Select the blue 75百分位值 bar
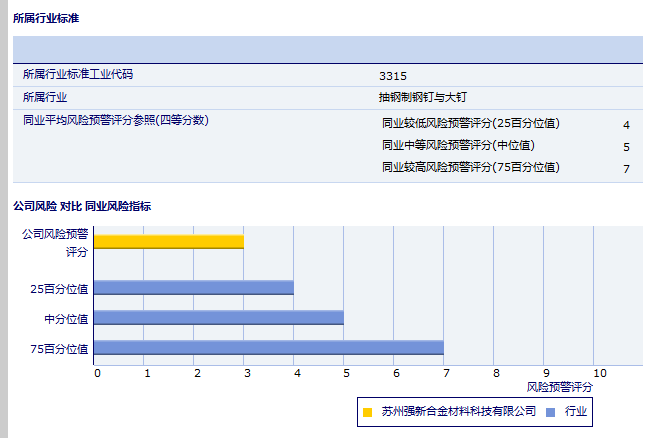The height and width of the screenshot is (438, 654). tap(268, 348)
